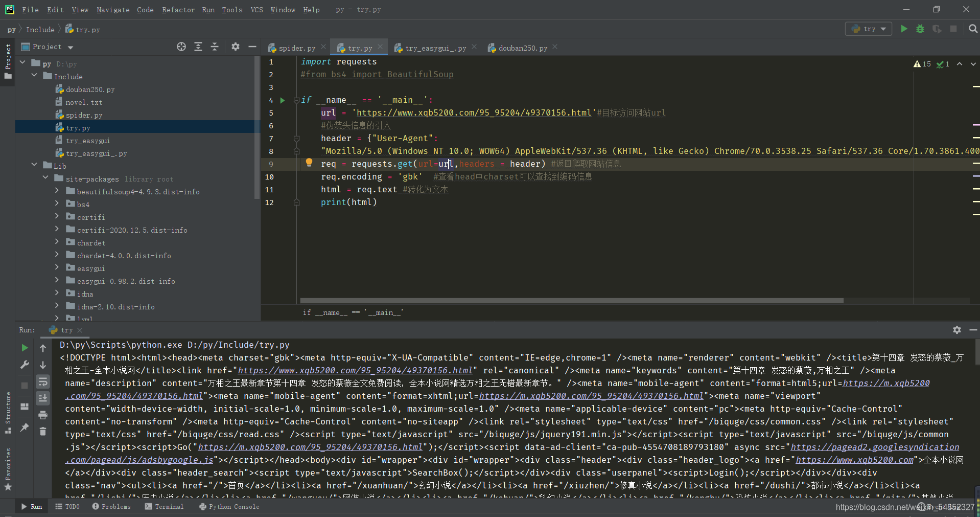Viewport: 980px width, 517px height.
Task: Pin the Run tab
Action: click(25, 428)
